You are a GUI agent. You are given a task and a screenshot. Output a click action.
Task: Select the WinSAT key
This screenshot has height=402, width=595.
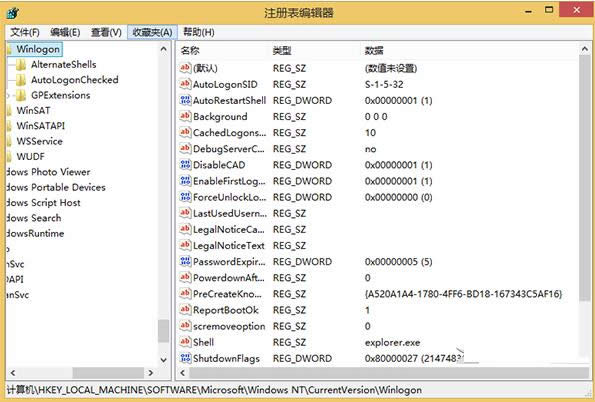pos(33,110)
